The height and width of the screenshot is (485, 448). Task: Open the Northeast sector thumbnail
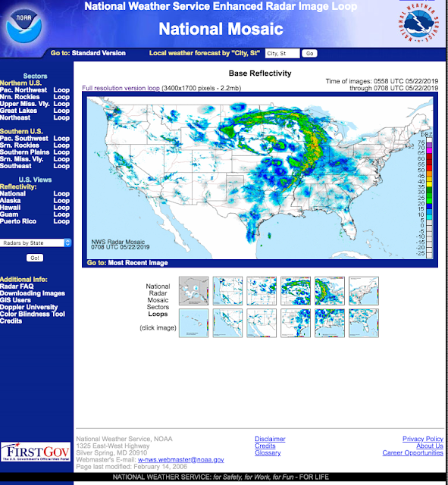click(x=364, y=291)
